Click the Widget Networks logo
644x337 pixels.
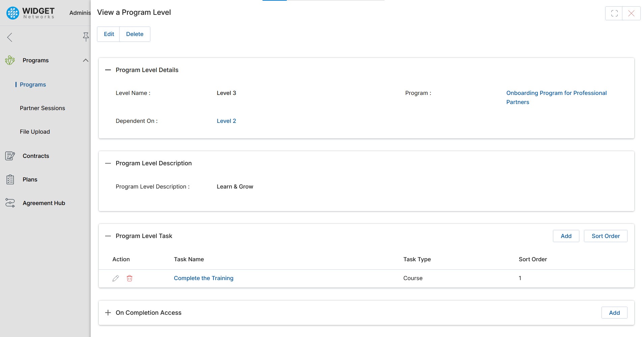(x=30, y=13)
